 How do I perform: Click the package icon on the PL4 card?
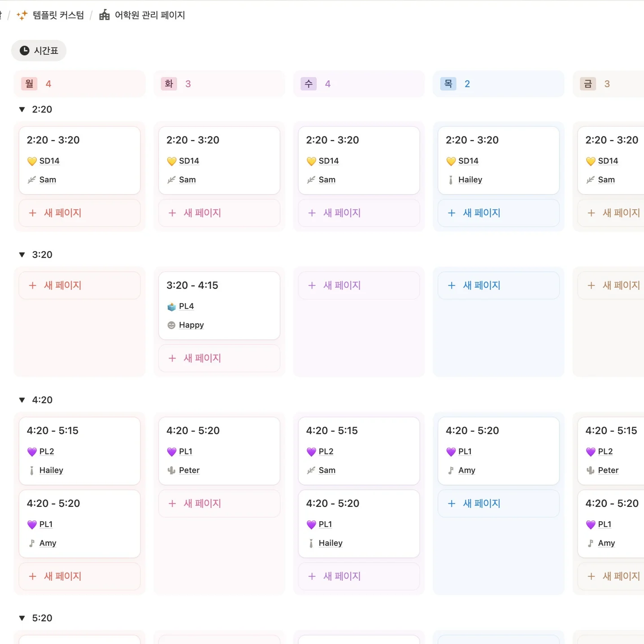172,306
